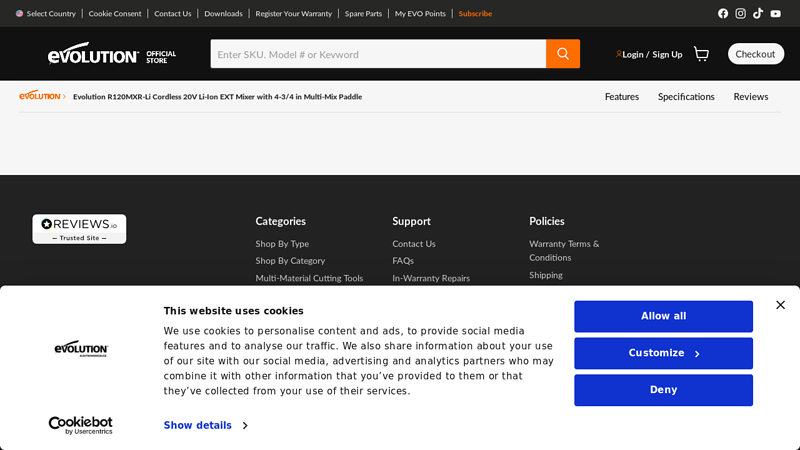This screenshot has height=450, width=800.
Task: Open the Subscribe link in top bar
Action: 475,14
